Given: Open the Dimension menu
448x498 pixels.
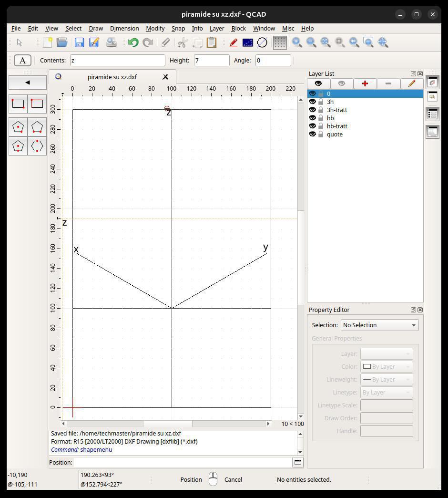Looking at the screenshot, I should click(124, 29).
